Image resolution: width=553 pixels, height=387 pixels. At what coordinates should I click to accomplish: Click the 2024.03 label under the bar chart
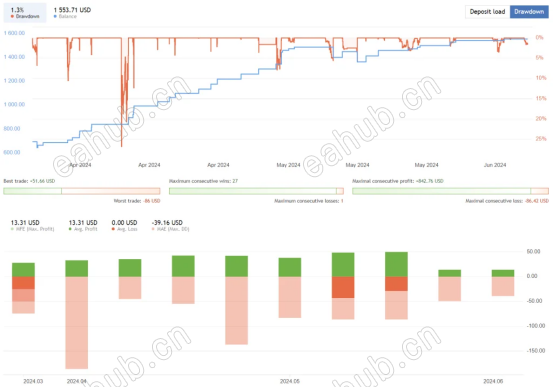point(33,381)
